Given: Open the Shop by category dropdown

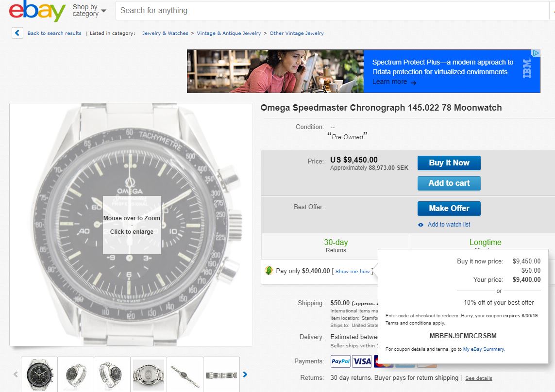Looking at the screenshot, I should click(89, 11).
